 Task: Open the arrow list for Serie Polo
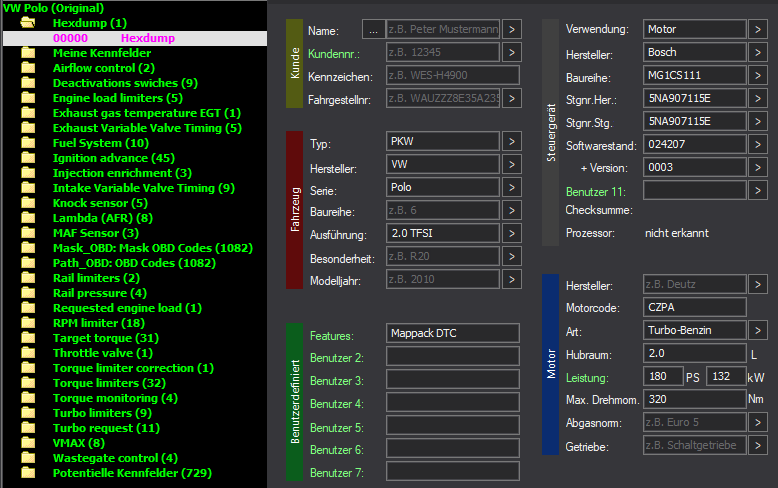(512, 187)
